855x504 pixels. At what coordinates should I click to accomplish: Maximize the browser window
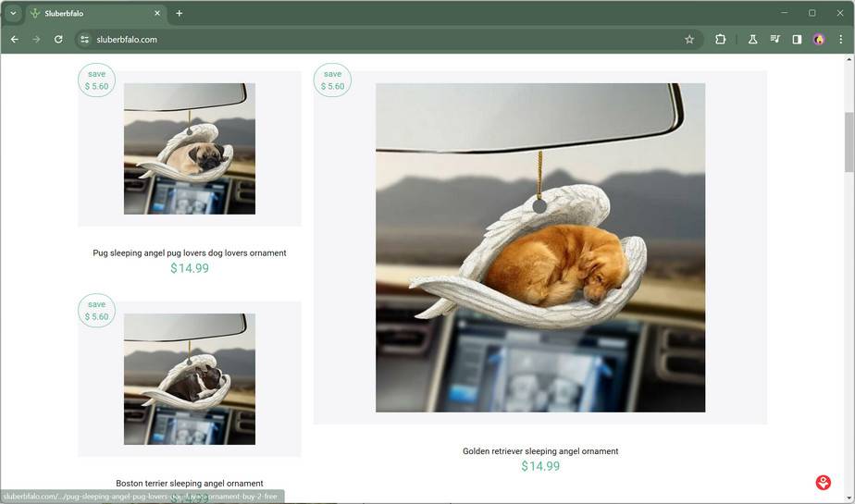click(x=812, y=13)
